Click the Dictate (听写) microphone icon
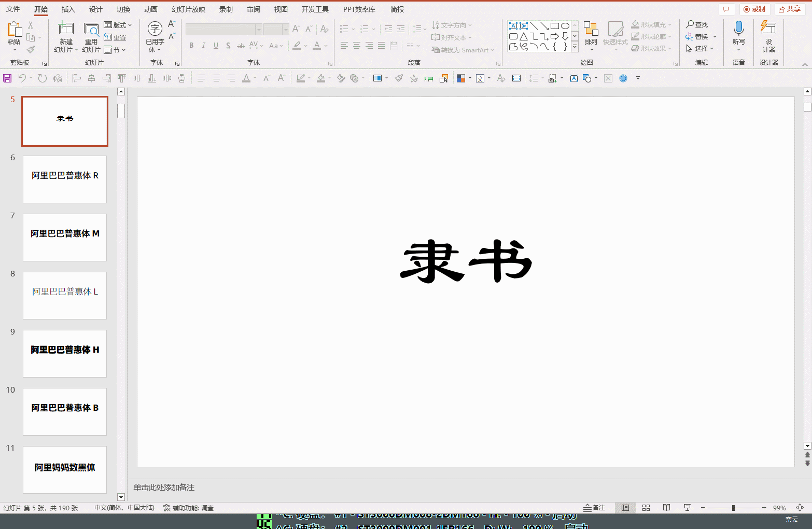This screenshot has width=812, height=529. [x=739, y=29]
